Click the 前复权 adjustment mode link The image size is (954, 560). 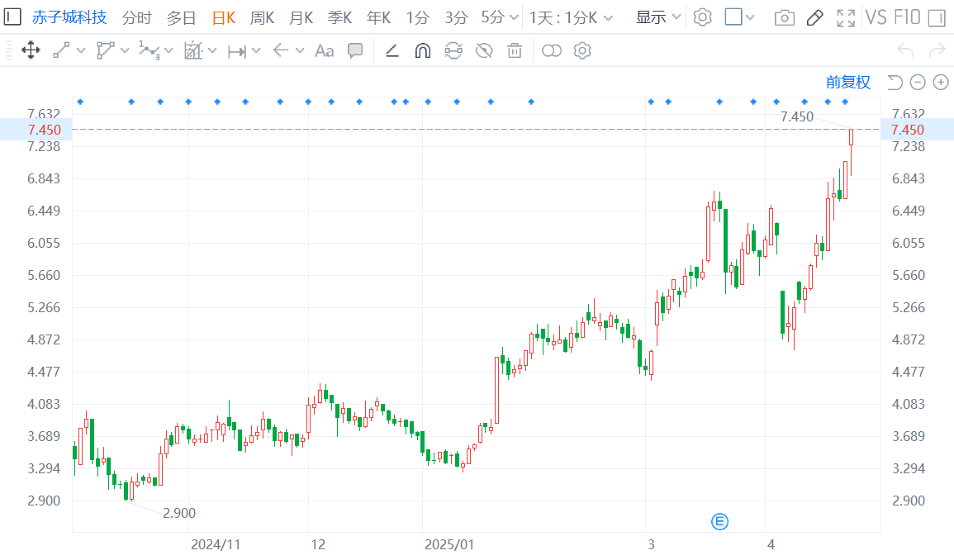pyautogui.click(x=848, y=82)
